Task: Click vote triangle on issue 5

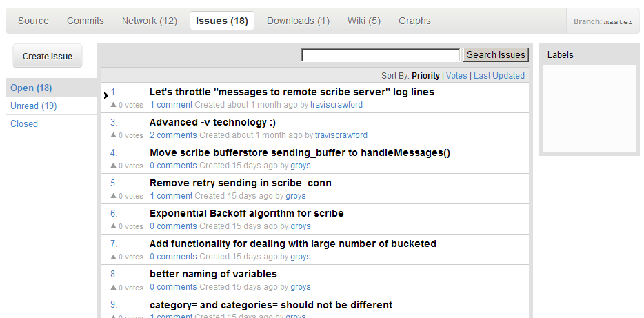Action: [x=114, y=197]
